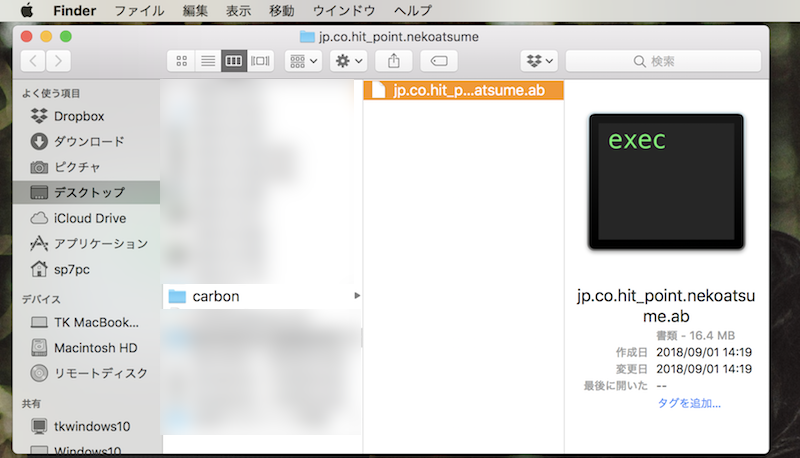800x458 pixels.
Task: Select tkwindows10 shared computer
Action: (87, 426)
